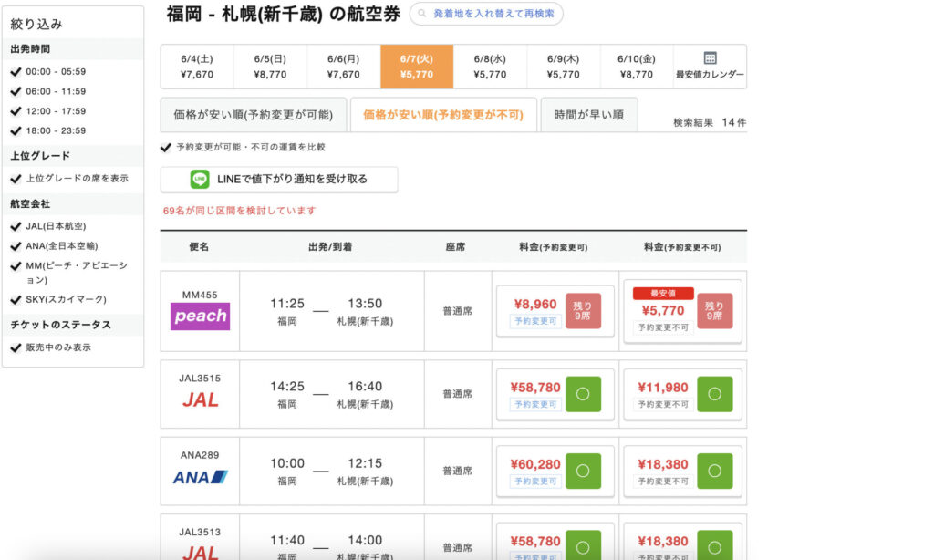Click LINEで値下がり通知を受け取る button
The height and width of the screenshot is (560, 934).
click(279, 180)
